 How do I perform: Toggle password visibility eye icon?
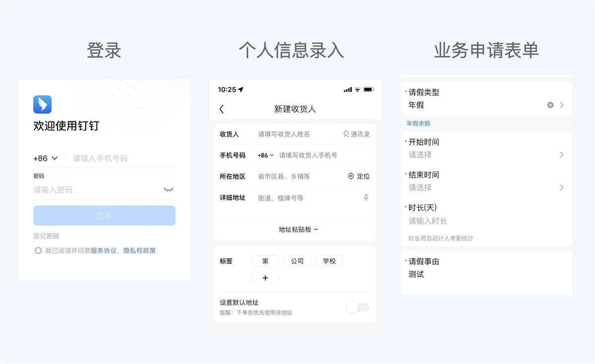169,189
